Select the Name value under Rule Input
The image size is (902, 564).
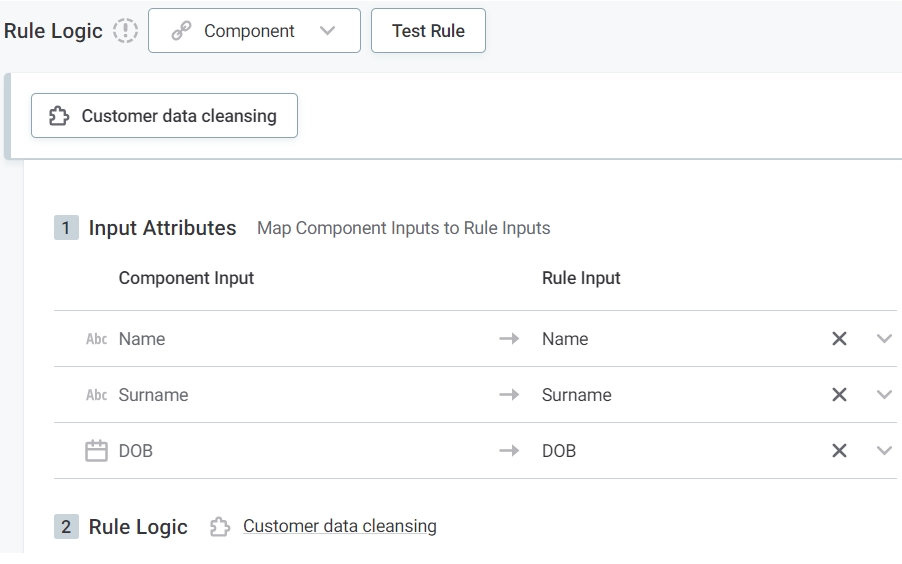565,339
